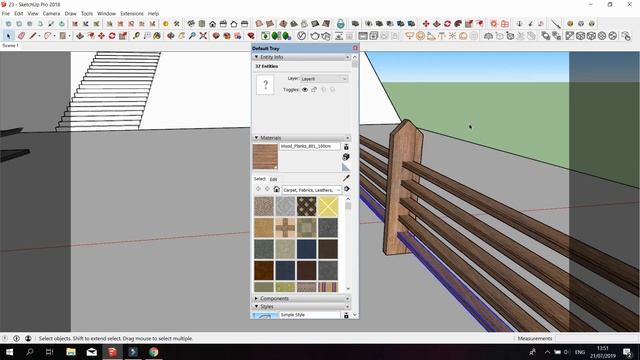Toggle the entity lock icon

[x=314, y=89]
